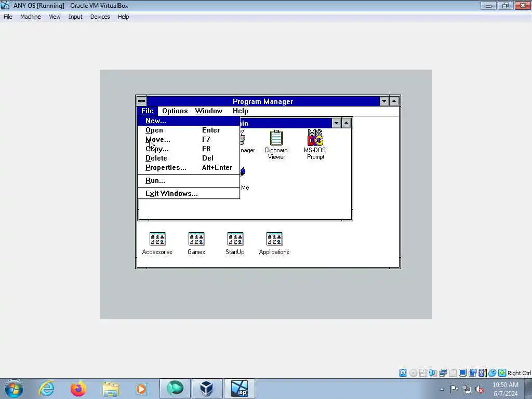
Task: Click the keyboard capture green arrow indicator
Action: (502, 373)
